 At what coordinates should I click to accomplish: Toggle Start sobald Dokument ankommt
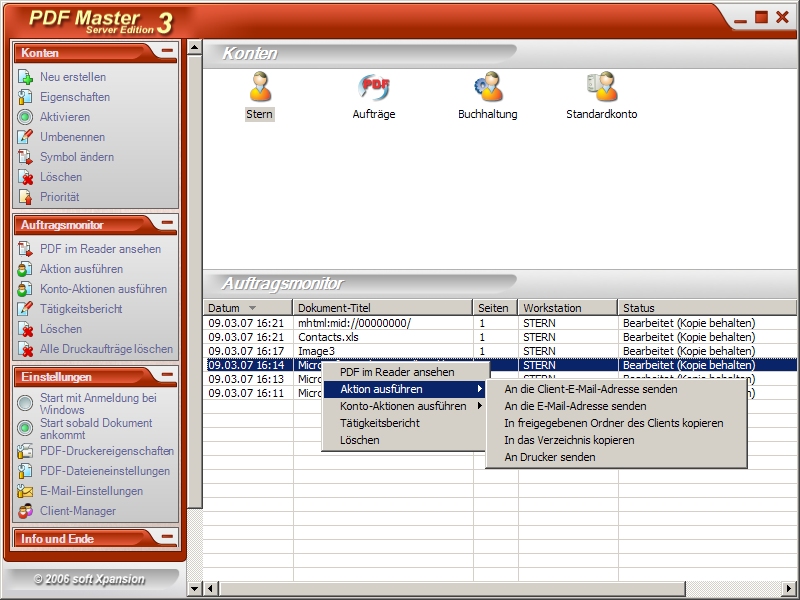click(25, 428)
